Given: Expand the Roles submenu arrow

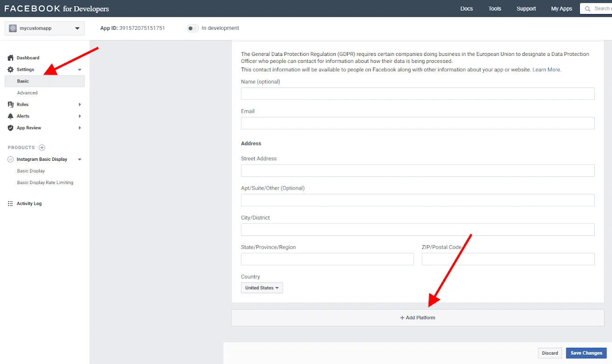Looking at the screenshot, I should coord(80,104).
